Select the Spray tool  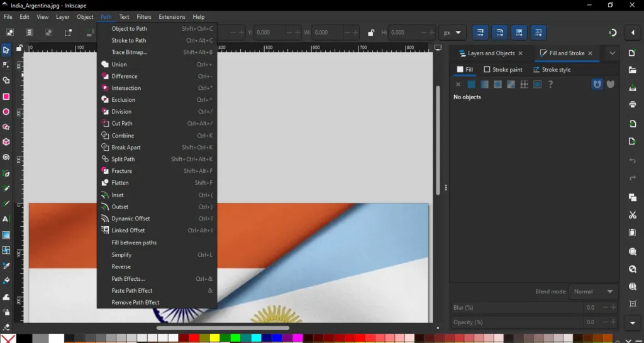click(6, 312)
